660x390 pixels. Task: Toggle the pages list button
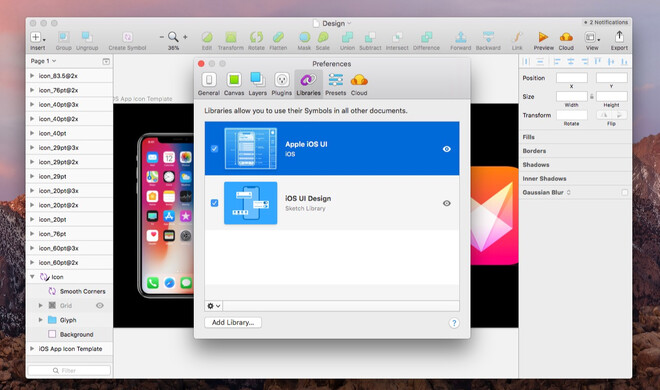[x=106, y=61]
